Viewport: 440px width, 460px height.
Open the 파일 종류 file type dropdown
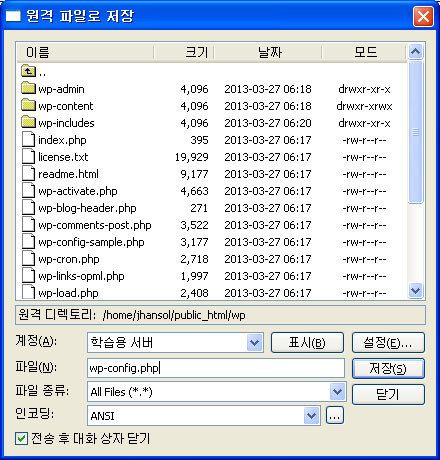point(337,391)
